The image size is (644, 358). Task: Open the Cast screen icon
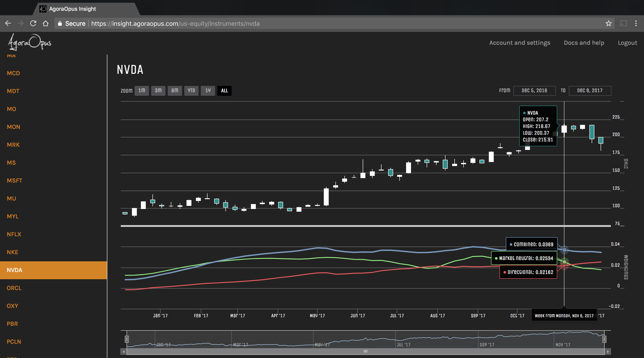point(623,23)
